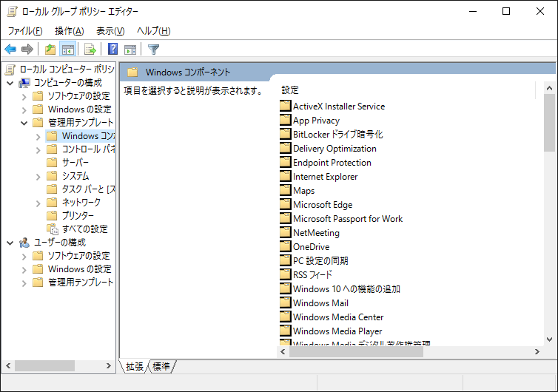Click the ActiveX Installer Service folder icon
This screenshot has width=558, height=392.
pos(286,106)
